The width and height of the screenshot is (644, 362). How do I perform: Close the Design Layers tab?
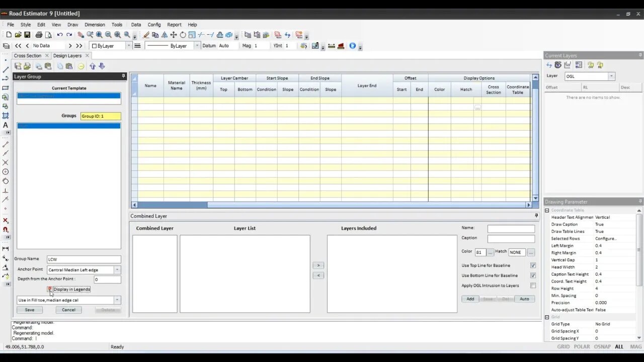pyautogui.click(x=87, y=56)
